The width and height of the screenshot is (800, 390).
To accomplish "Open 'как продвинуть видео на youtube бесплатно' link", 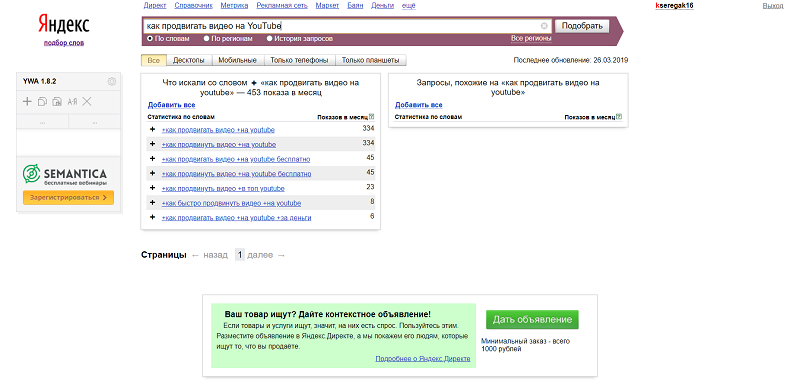I will coord(236,174).
